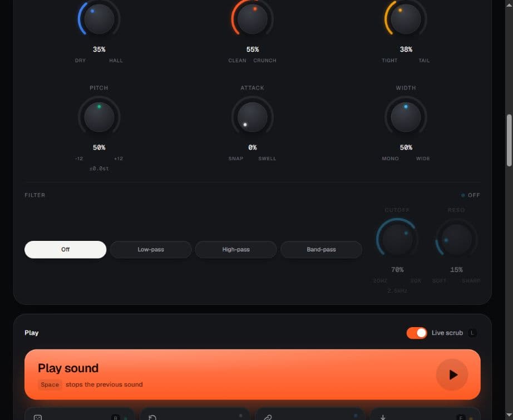Click the blue Dry/Hall reverb knob
This screenshot has height=420, width=513.
[x=99, y=19]
